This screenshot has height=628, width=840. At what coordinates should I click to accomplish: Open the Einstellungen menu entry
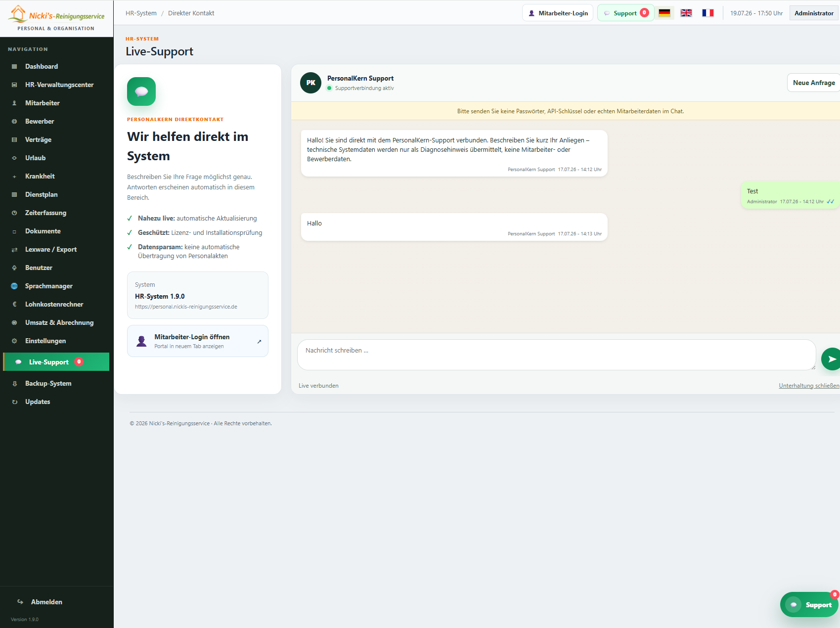pyautogui.click(x=56, y=341)
